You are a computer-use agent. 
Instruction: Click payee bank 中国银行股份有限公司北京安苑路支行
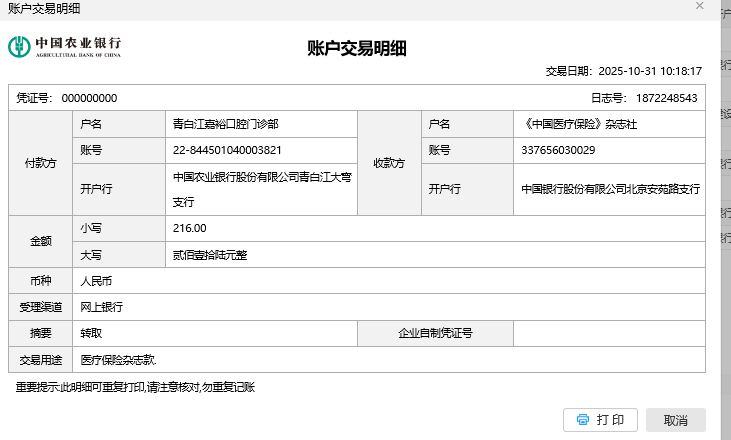click(610, 188)
